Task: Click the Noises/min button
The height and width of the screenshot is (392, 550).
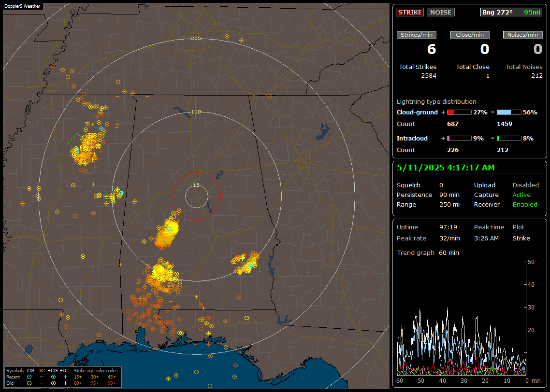Action: tap(522, 35)
